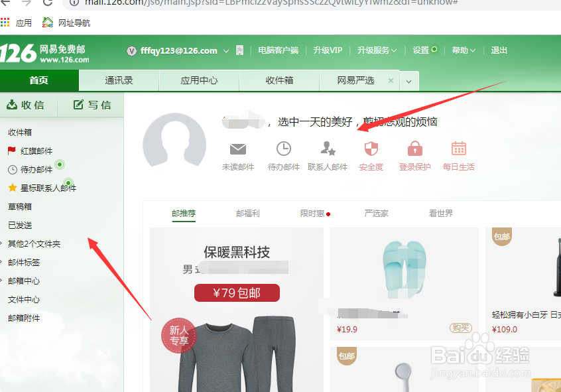Click the mobile phone icon beside email address
This screenshot has height=392, width=561.
click(x=239, y=50)
